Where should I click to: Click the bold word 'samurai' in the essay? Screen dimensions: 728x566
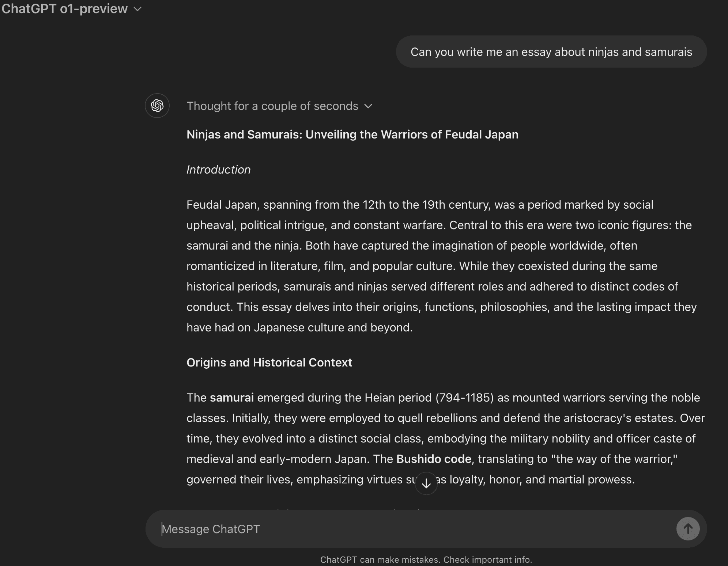tap(231, 398)
